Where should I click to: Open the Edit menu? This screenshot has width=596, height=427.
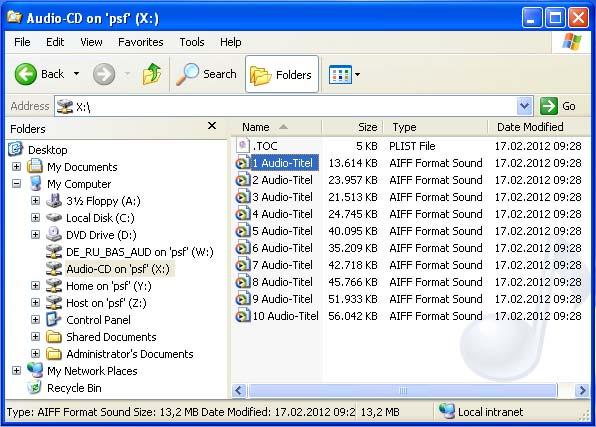click(55, 42)
